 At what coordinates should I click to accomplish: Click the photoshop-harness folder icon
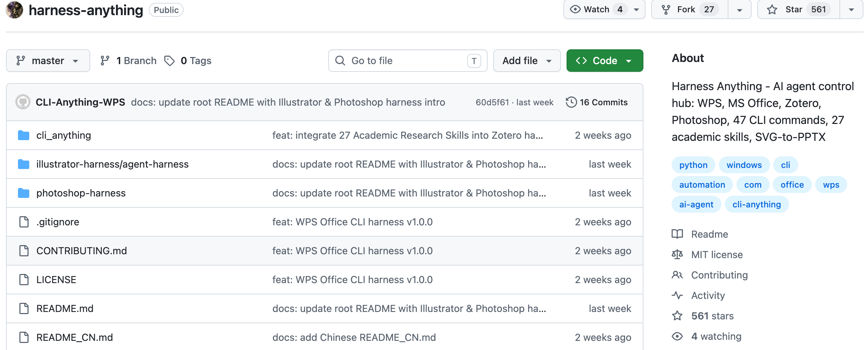click(x=24, y=193)
